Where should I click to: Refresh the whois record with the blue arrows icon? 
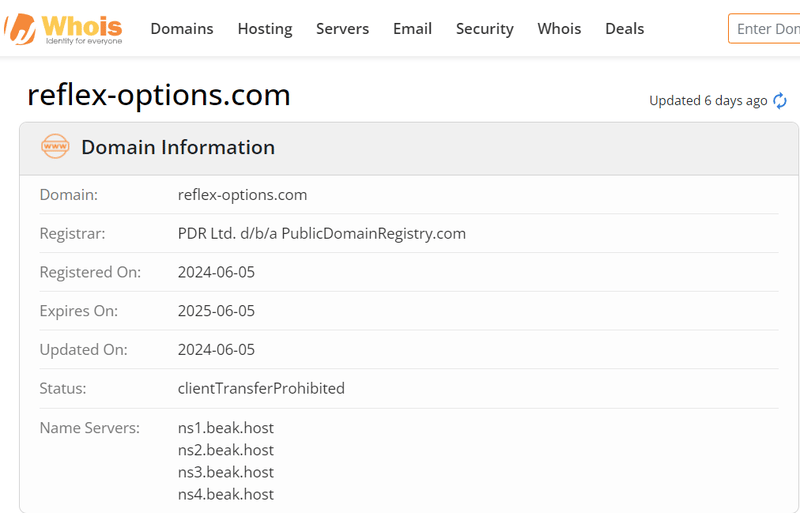point(780,101)
